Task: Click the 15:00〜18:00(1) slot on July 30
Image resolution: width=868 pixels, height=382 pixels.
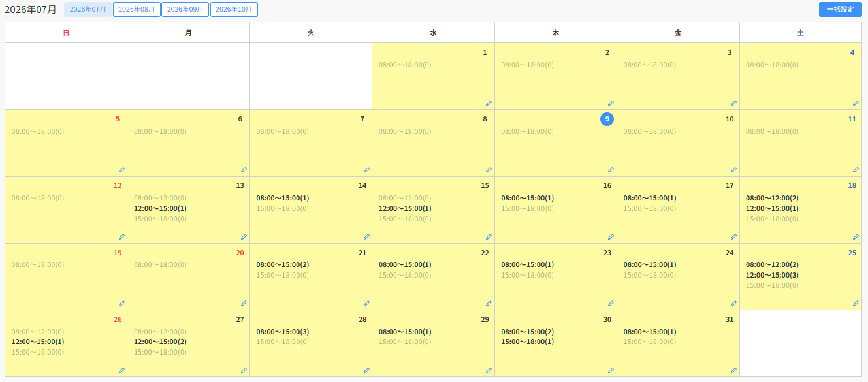Action: click(x=528, y=342)
